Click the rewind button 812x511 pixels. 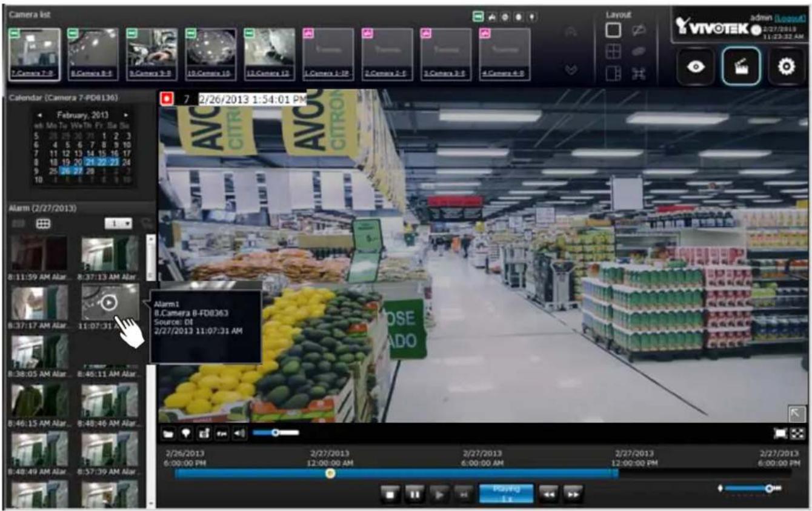(548, 494)
